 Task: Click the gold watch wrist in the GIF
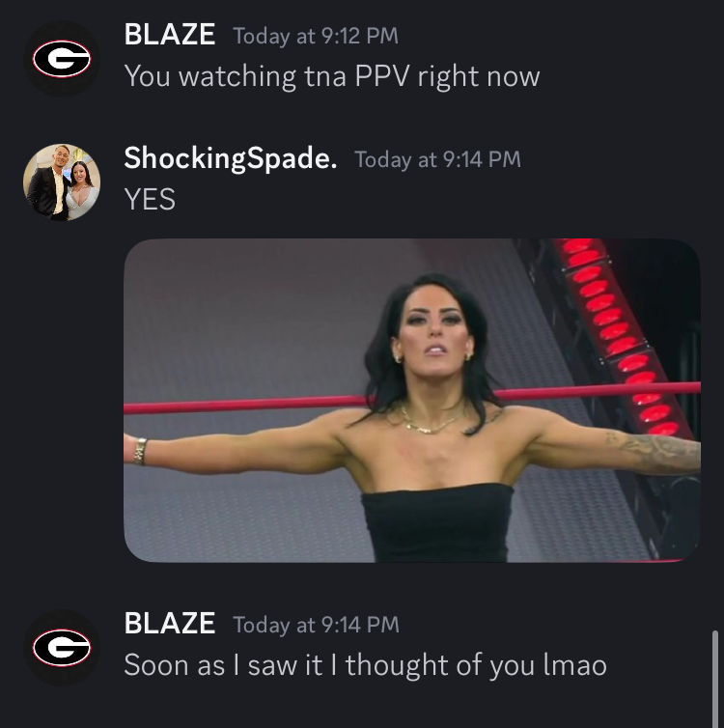click(140, 451)
